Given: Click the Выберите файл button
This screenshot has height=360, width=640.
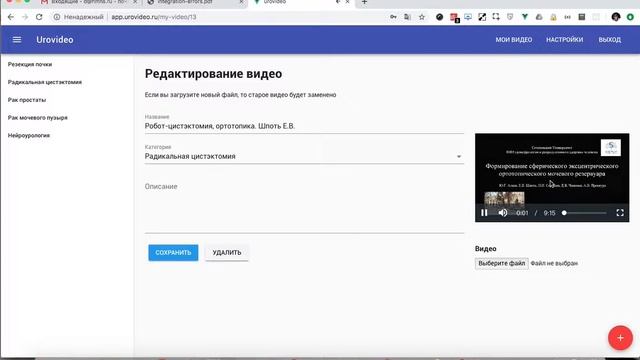Looking at the screenshot, I should (x=502, y=263).
